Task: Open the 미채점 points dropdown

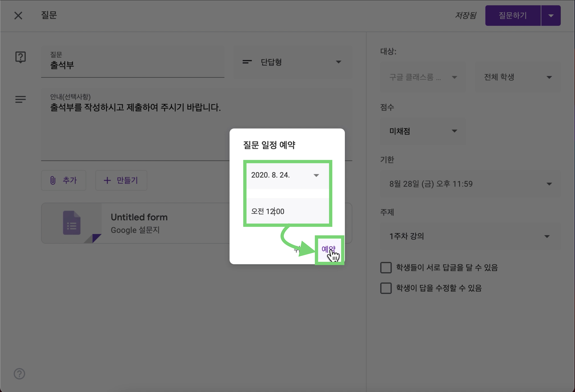Action: 423,131
